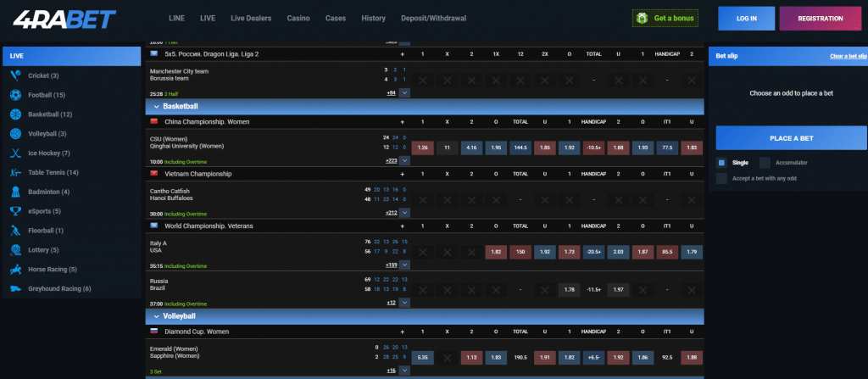Click the Cricket sport icon in sidebar

click(15, 75)
